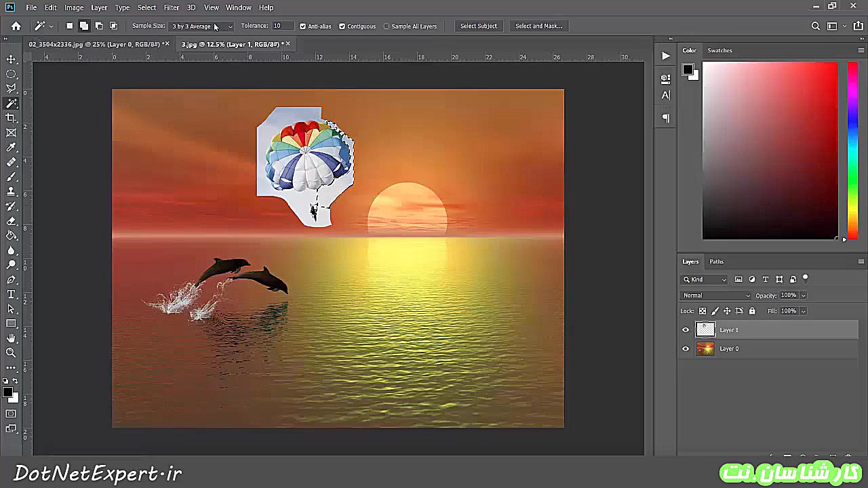
Task: Hide Layer 0 using eye icon
Action: tap(686, 349)
